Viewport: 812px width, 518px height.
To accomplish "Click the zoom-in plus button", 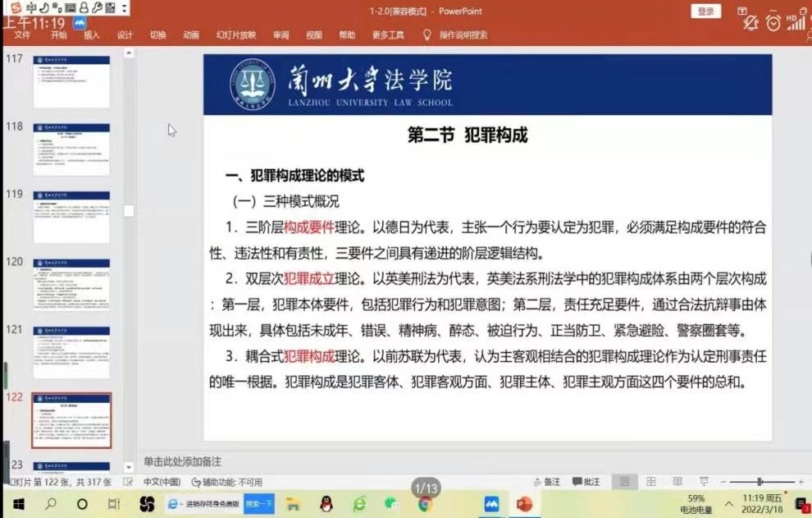I will 801,482.
